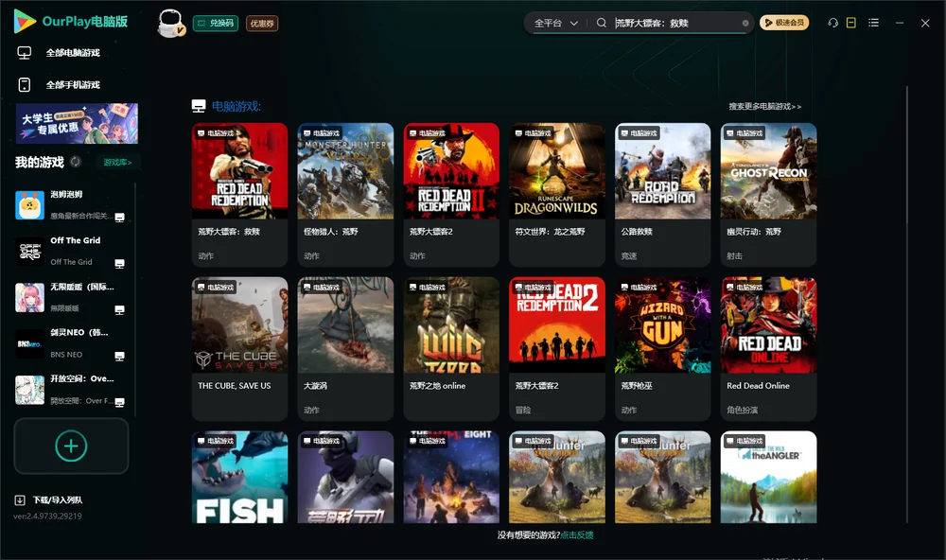946x560 pixels.
Task: Open Off The Grid in my games list
Action: coord(71,251)
